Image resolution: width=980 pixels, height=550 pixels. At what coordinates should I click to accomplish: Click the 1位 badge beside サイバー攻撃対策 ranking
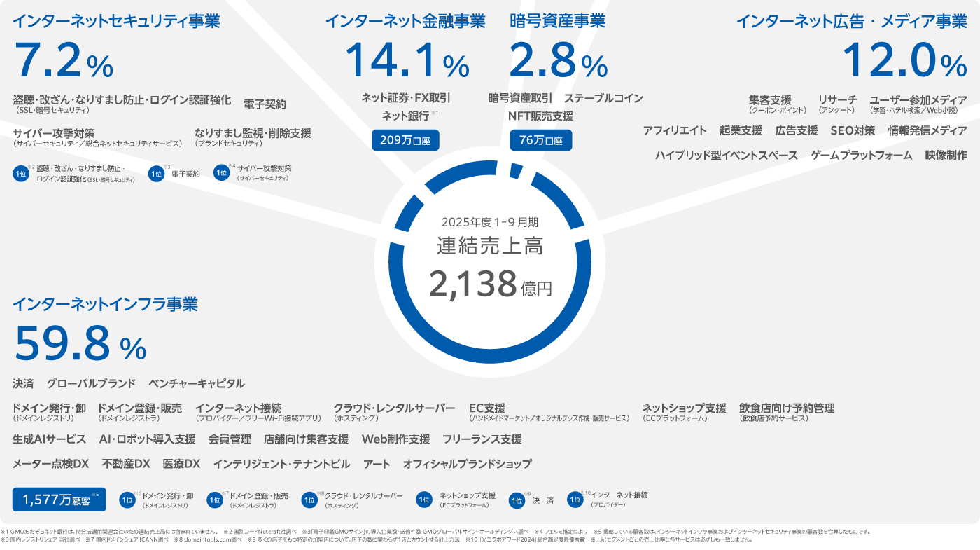(x=221, y=172)
